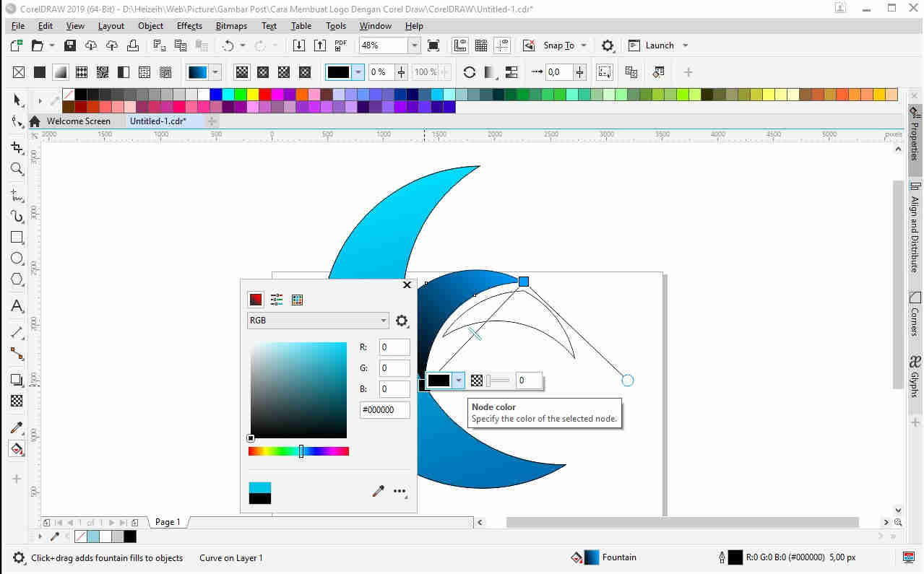Switch to the Welcome Screen tab
924x574 pixels.
(79, 121)
